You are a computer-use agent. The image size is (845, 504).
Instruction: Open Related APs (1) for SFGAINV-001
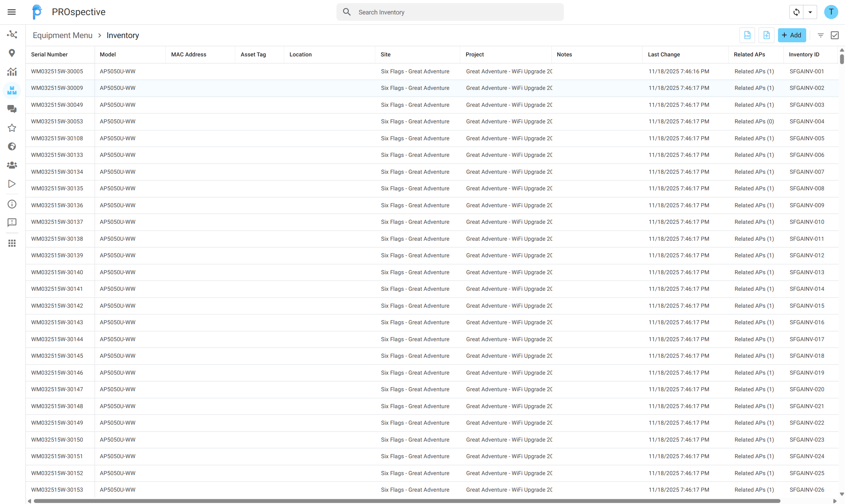click(754, 72)
